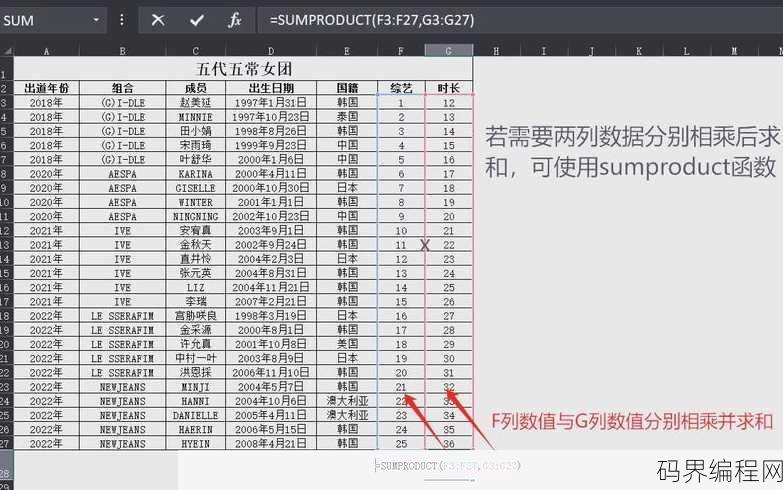Image resolution: width=783 pixels, height=490 pixels.
Task: Expand the Name Box dropdown
Action: [x=96, y=20]
